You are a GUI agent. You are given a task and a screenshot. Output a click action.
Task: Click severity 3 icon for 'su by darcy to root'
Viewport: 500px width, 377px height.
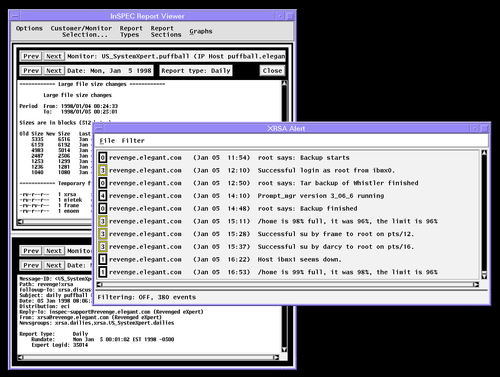pyautogui.click(x=103, y=247)
